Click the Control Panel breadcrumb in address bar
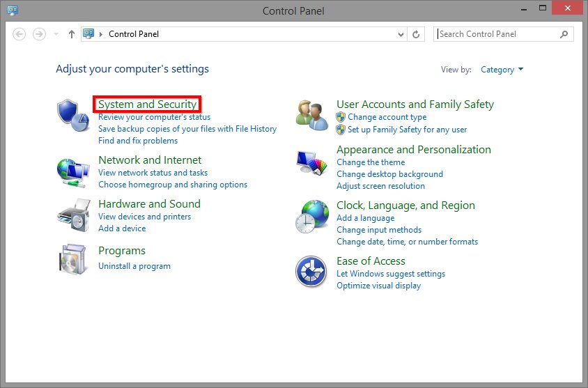The image size is (588, 388). coord(134,34)
